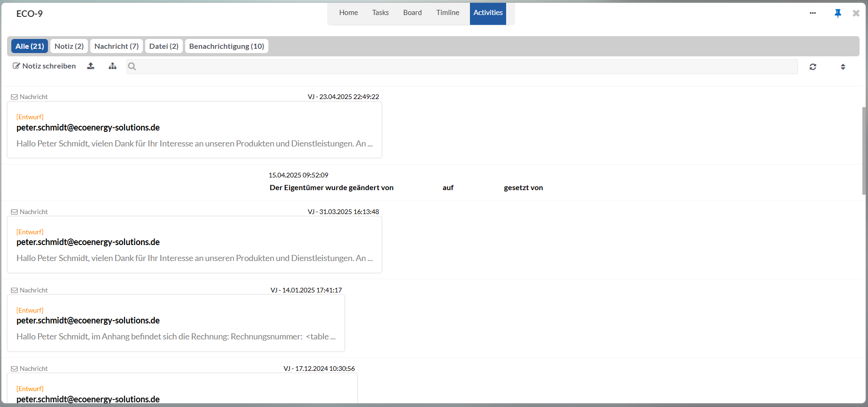
Task: Filter activities by Notiz (2)
Action: point(69,46)
